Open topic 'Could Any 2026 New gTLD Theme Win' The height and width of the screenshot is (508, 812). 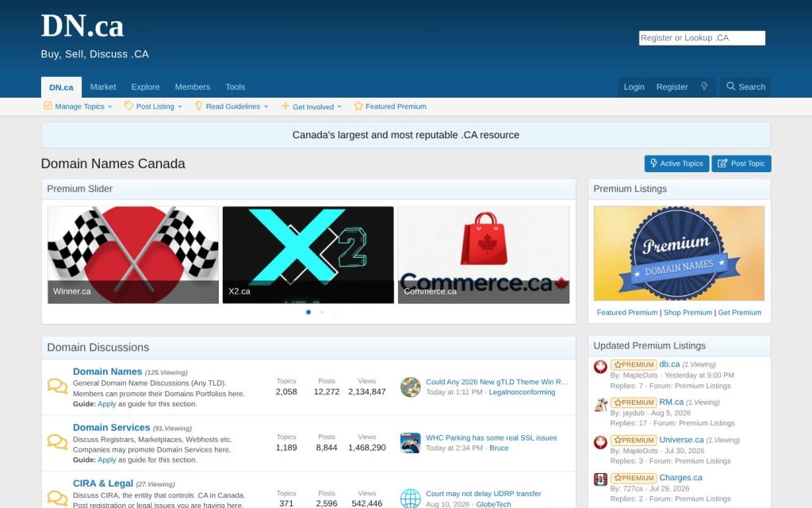tap(496, 382)
